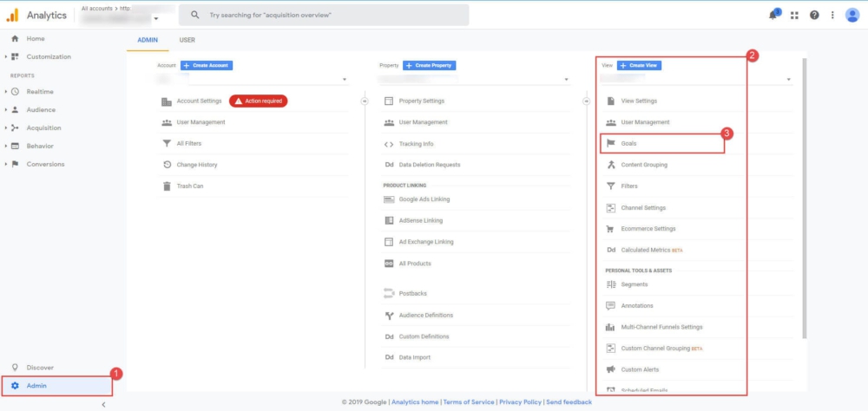Viewport: 868px width, 411px height.
Task: Open the Property selector dropdown
Action: [x=475, y=80]
